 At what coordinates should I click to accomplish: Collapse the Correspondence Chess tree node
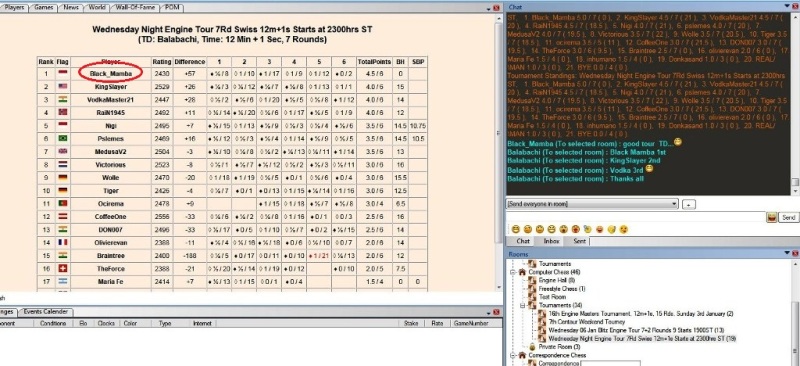coord(513,355)
